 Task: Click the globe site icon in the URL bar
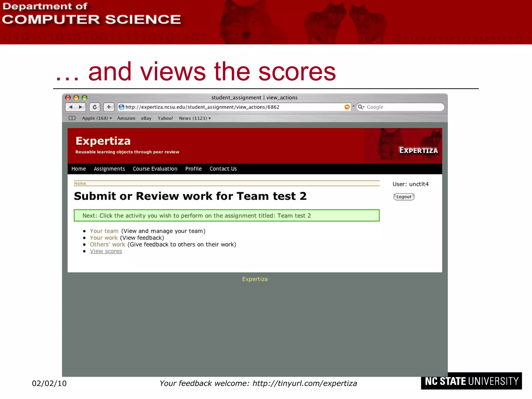(x=121, y=107)
